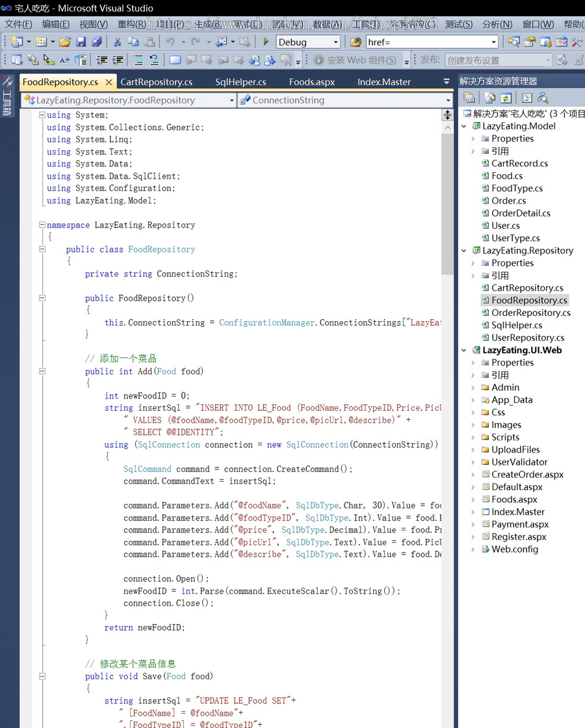Refresh the Solution Explorer
This screenshot has height=728, width=585.
[x=506, y=97]
